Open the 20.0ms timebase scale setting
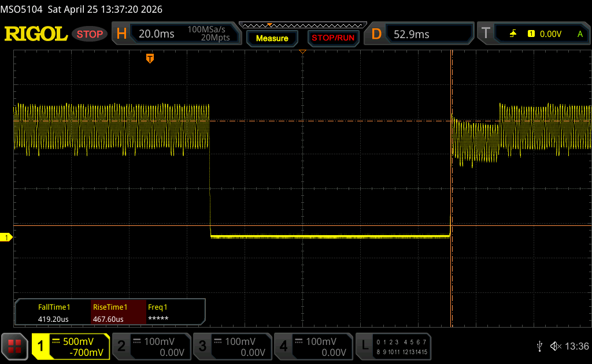 pyautogui.click(x=157, y=34)
